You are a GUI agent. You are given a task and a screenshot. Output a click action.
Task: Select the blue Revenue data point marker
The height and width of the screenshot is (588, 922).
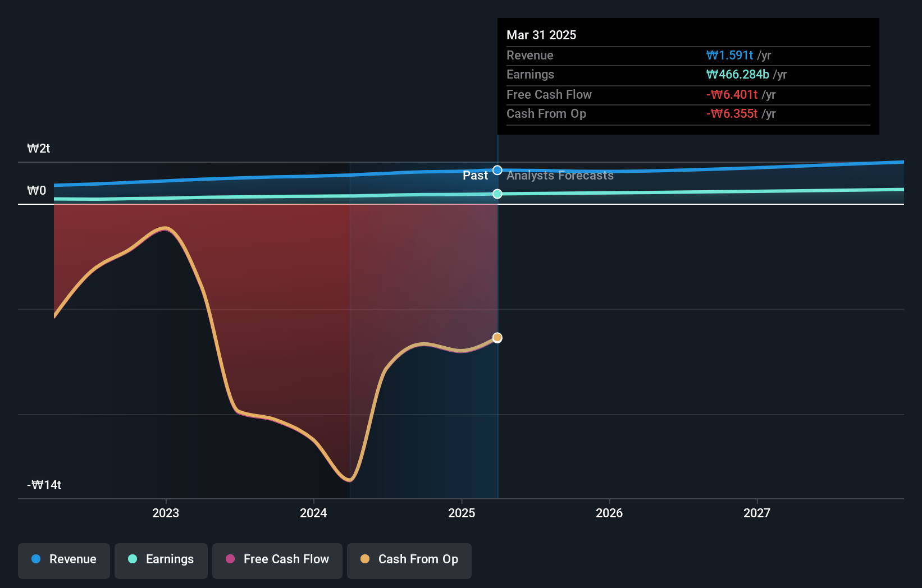pyautogui.click(x=497, y=170)
